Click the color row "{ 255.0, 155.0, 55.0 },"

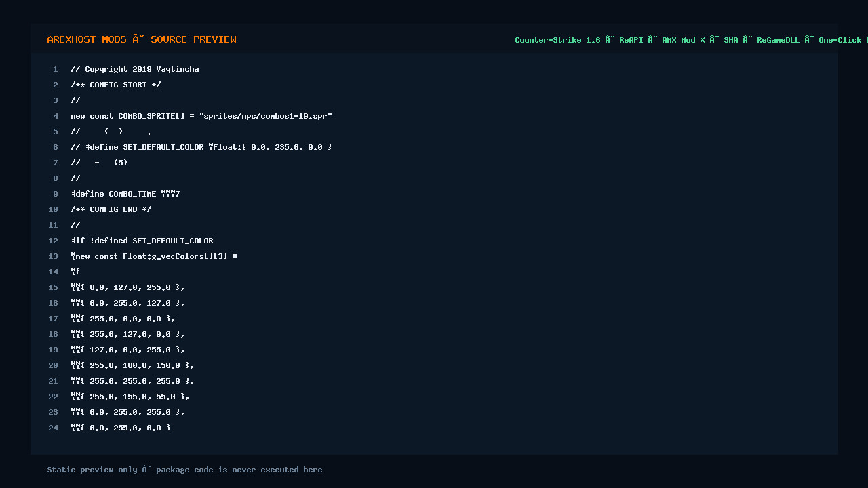pyautogui.click(x=130, y=396)
